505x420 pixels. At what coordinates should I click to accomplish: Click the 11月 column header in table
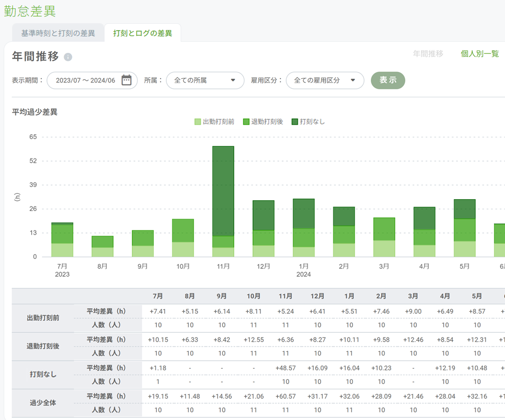point(285,296)
